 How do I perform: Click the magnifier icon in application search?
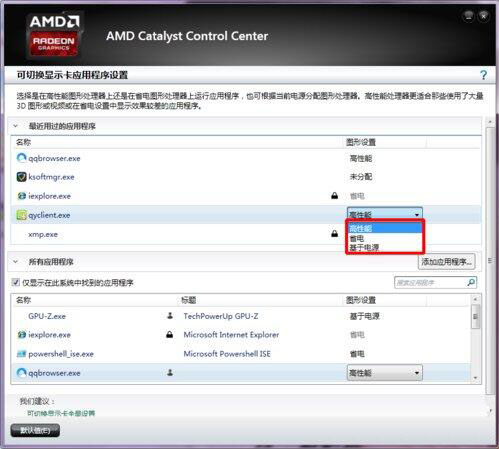click(x=471, y=283)
